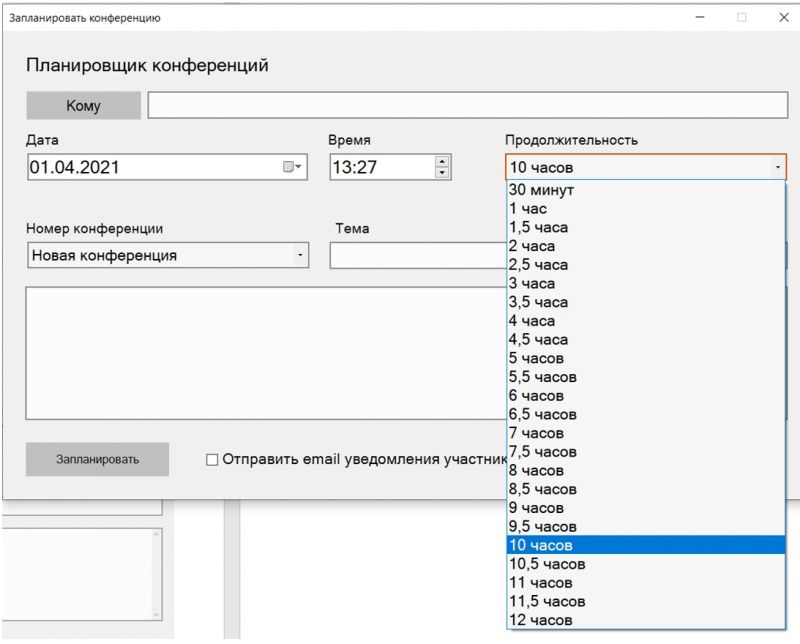Pick 9,5 часов in duration list
This screenshot has height=644, width=800.
tap(646, 527)
